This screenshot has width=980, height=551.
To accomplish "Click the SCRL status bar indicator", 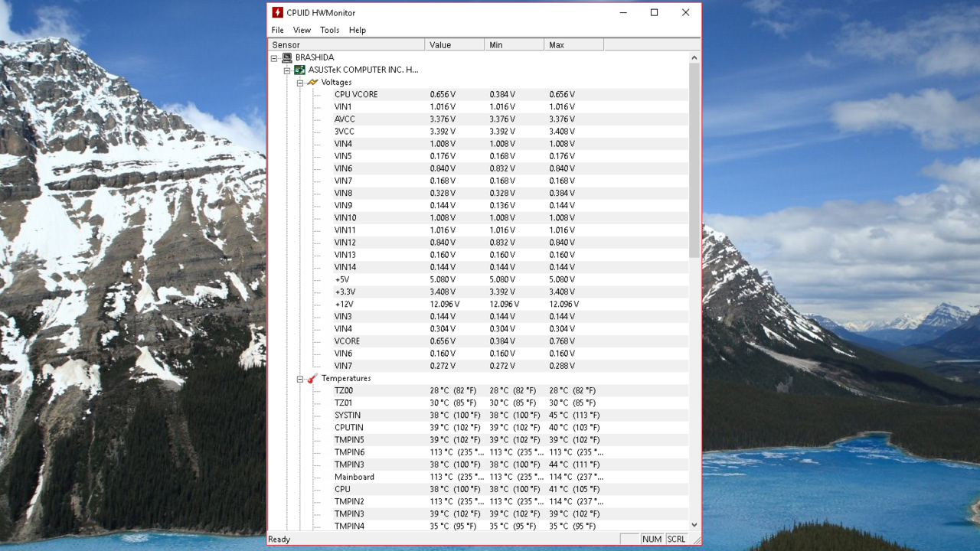I will pyautogui.click(x=676, y=539).
